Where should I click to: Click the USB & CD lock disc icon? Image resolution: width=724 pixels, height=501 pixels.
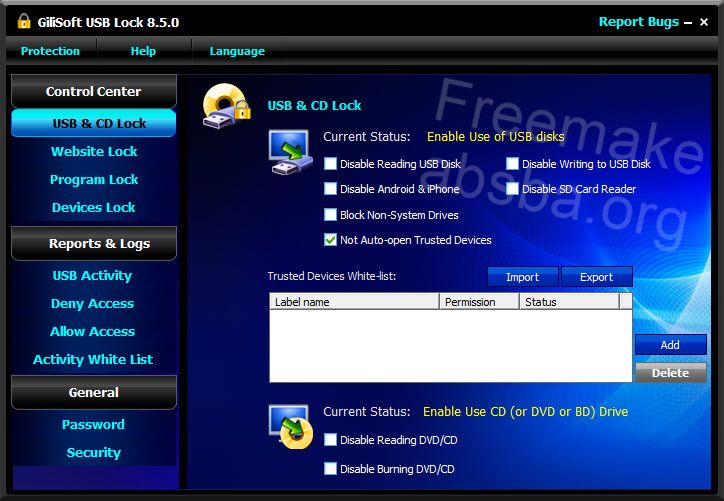click(x=226, y=106)
